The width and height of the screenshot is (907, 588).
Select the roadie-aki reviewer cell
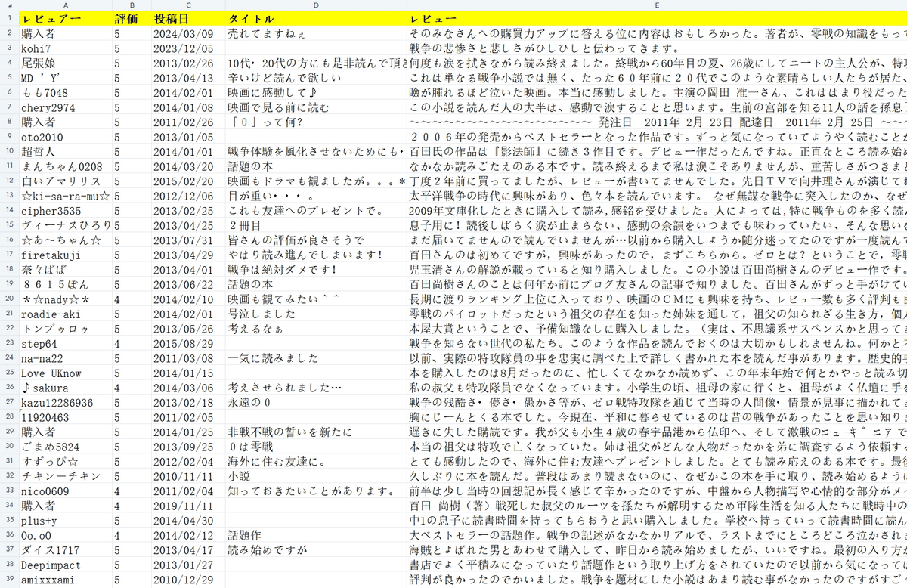click(66, 313)
